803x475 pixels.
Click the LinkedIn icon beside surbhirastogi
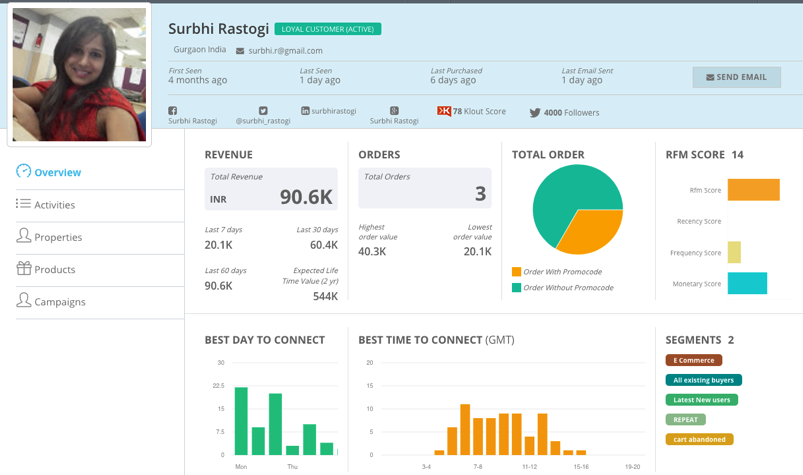tap(305, 111)
